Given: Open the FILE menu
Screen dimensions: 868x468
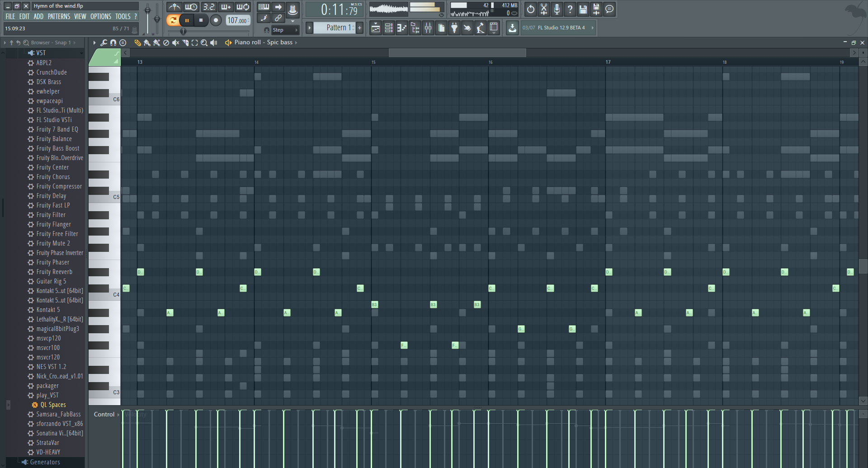Looking at the screenshot, I should [x=10, y=16].
